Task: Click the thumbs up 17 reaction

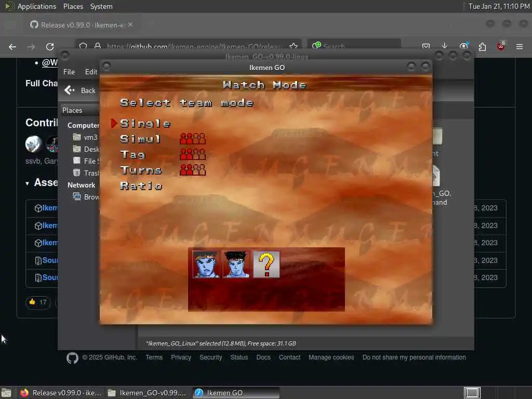Action: point(38,302)
